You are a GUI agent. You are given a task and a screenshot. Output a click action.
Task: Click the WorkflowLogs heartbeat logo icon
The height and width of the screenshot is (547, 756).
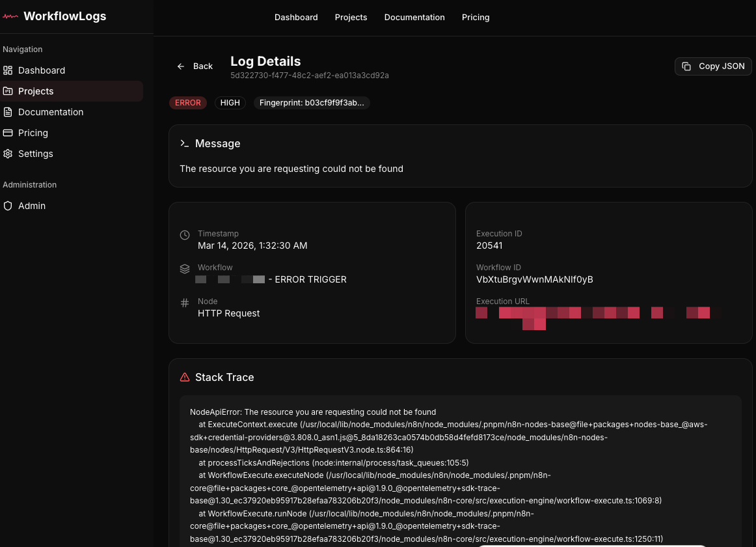(x=10, y=16)
